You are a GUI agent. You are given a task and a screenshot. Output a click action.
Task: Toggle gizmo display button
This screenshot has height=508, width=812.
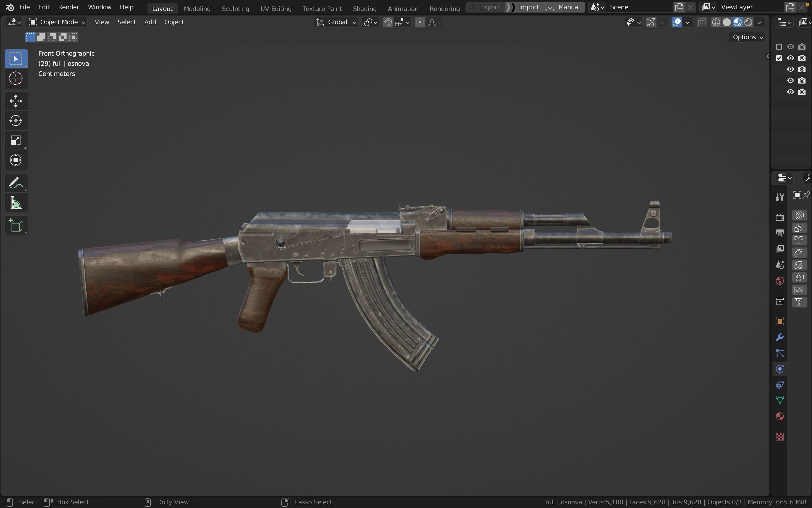(651, 23)
